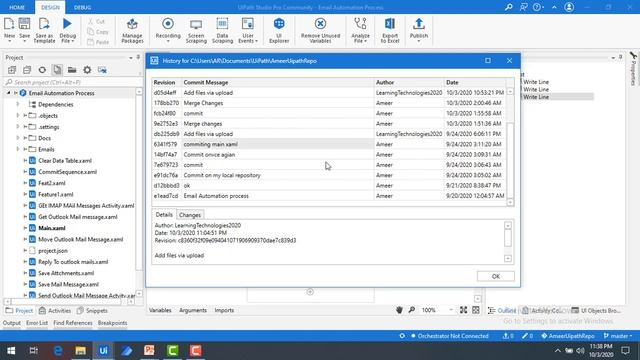640x360 pixels.
Task: Open the Snippets panel tab
Action: pos(92,311)
